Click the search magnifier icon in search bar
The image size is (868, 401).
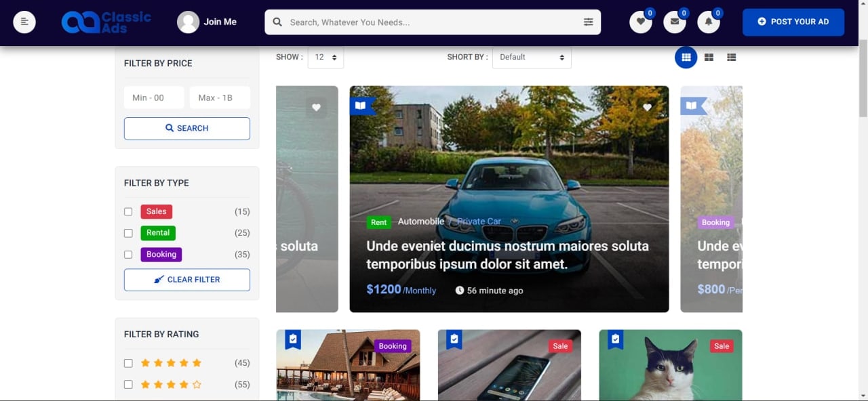pos(277,22)
